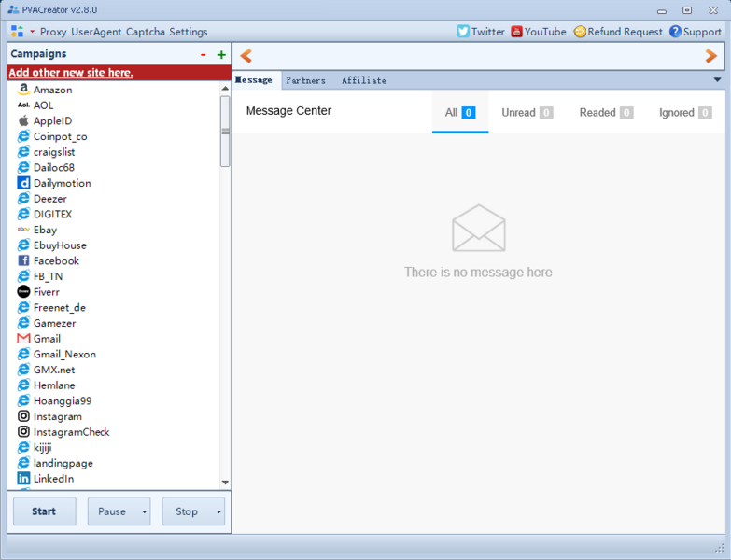Go back with the orange left arrow
Image resolution: width=731 pixels, height=560 pixels.
pos(246,56)
